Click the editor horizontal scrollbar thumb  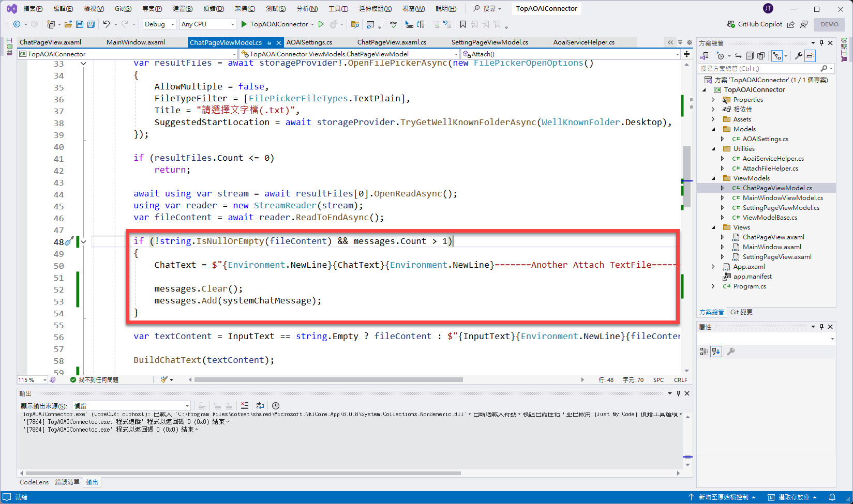(328, 380)
